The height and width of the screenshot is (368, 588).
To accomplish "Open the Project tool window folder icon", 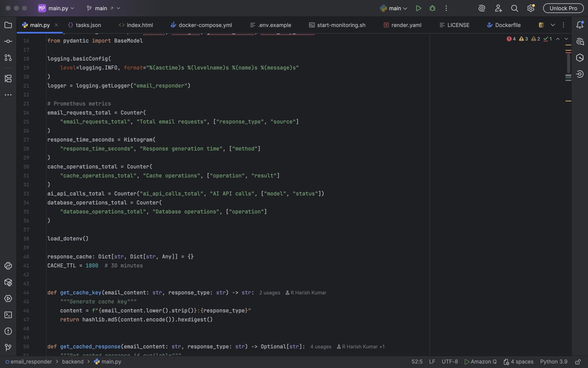I will (8, 25).
